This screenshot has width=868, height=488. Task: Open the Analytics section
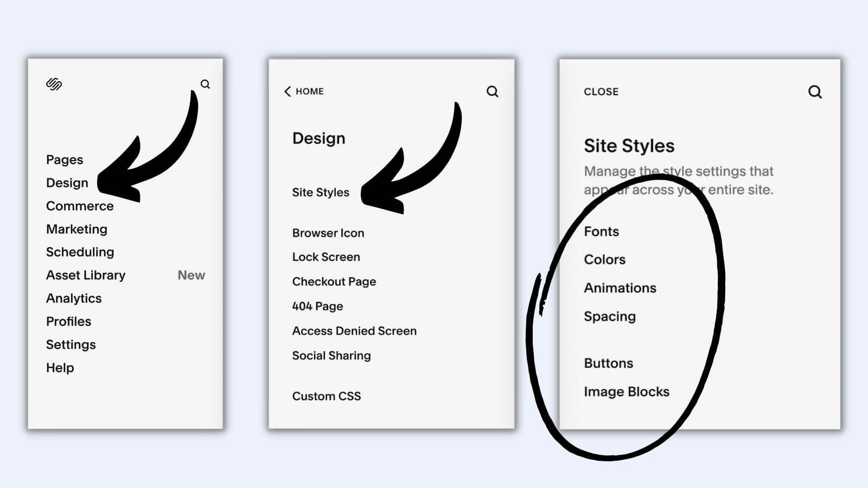pyautogui.click(x=74, y=298)
